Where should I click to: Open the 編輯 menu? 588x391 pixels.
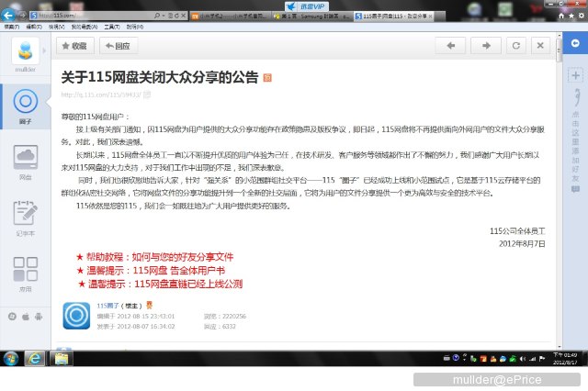pyautogui.click(x=34, y=27)
